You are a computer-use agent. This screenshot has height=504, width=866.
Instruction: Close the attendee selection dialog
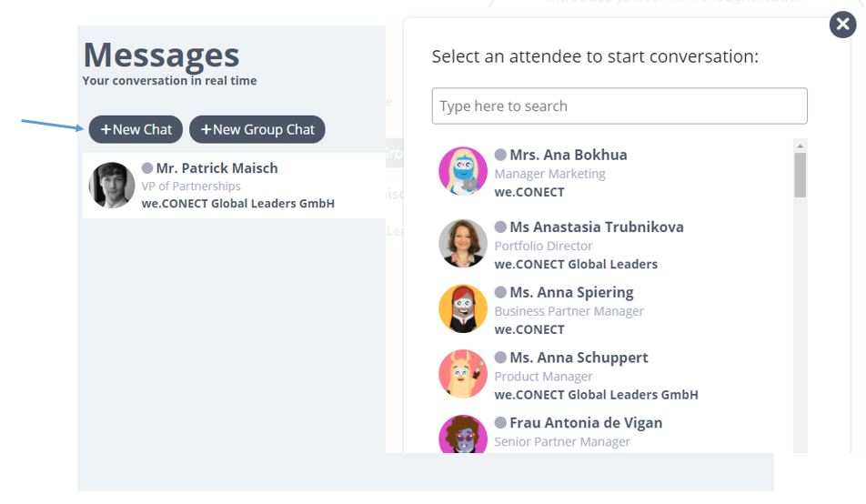[x=842, y=25]
